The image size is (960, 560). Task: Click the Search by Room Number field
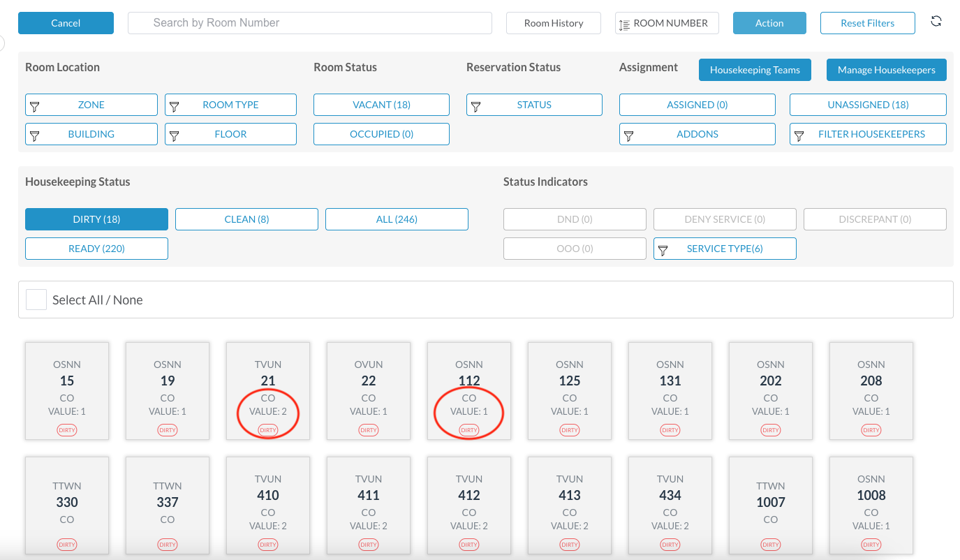pos(309,22)
